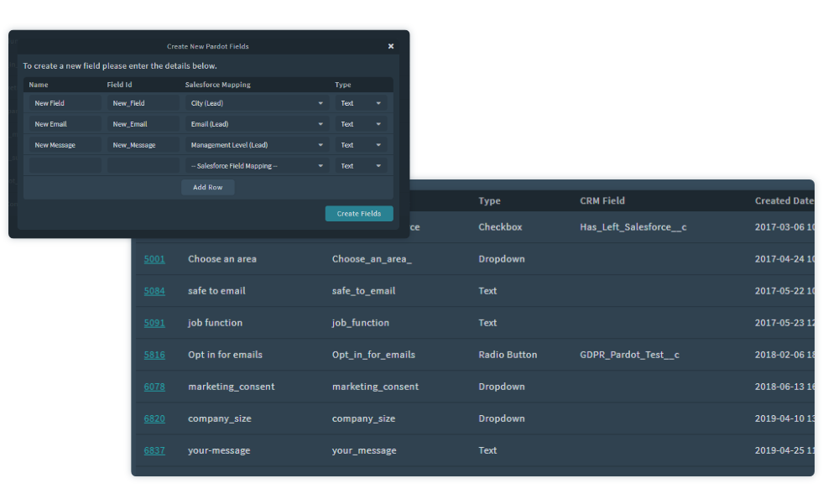Click the CRM Field column header
Image resolution: width=823 pixels, height=504 pixels.
click(x=602, y=201)
